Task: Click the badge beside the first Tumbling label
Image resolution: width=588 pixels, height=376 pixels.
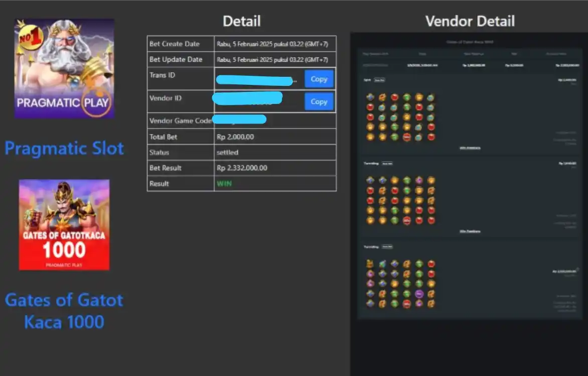Action: pos(386,163)
